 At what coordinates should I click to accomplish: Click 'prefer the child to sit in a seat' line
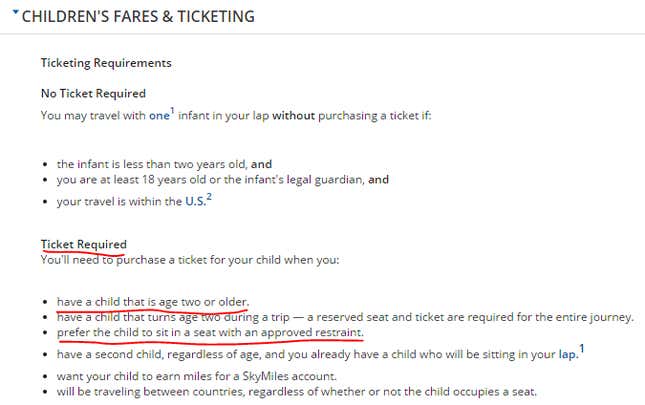[x=210, y=332]
